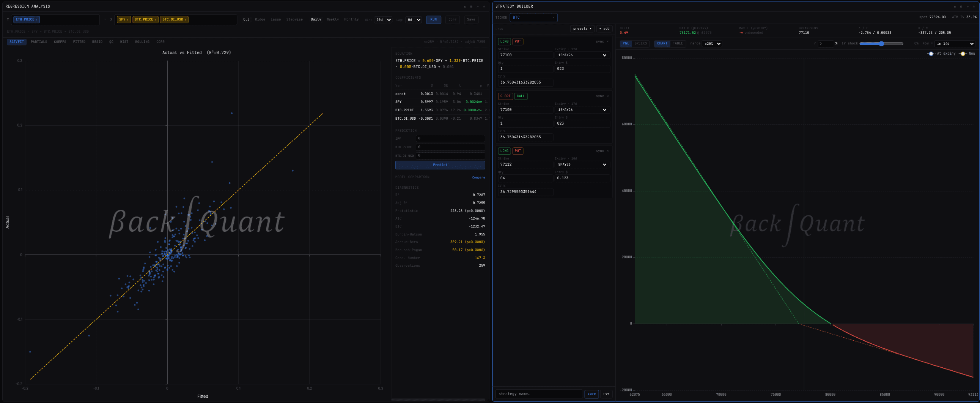This screenshot has height=403, width=980.
Task: Close the Regression Analysis panel
Action: pyautogui.click(x=484, y=6)
